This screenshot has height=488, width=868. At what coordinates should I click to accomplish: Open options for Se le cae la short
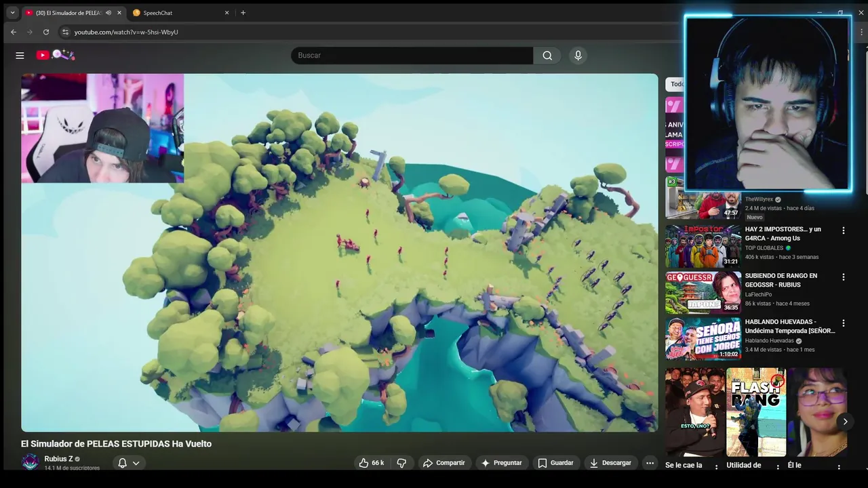click(717, 467)
